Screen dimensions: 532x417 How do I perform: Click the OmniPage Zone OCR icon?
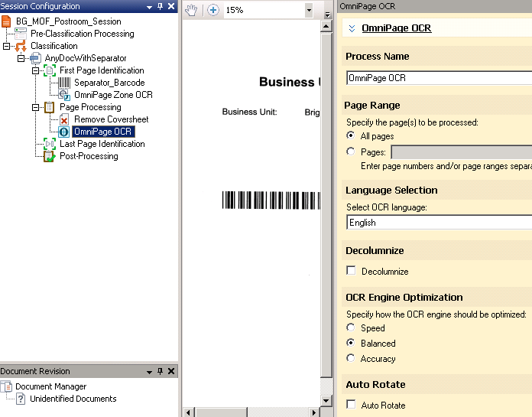(64, 95)
